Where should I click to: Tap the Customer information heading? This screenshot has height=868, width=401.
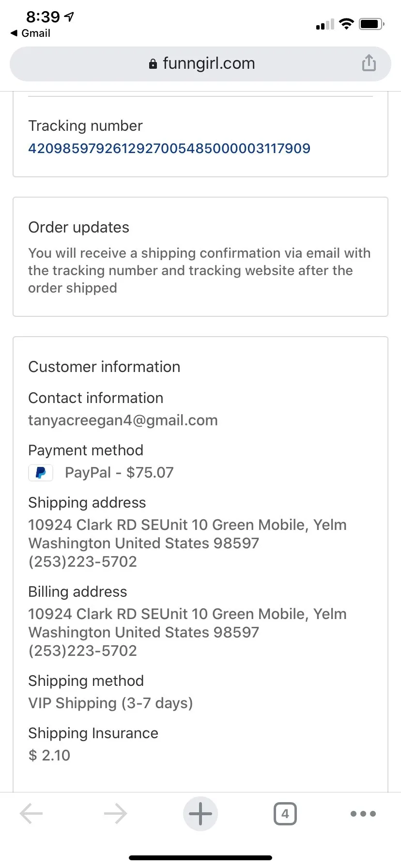point(104,367)
